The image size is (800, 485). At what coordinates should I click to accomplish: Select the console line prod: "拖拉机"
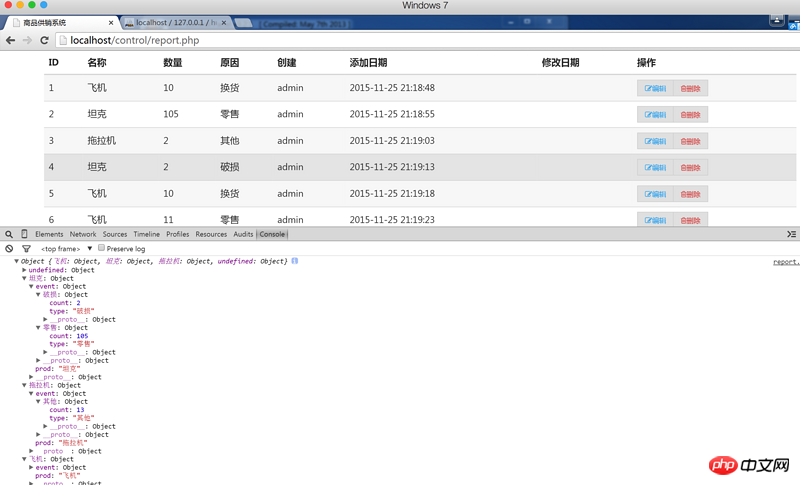point(61,443)
